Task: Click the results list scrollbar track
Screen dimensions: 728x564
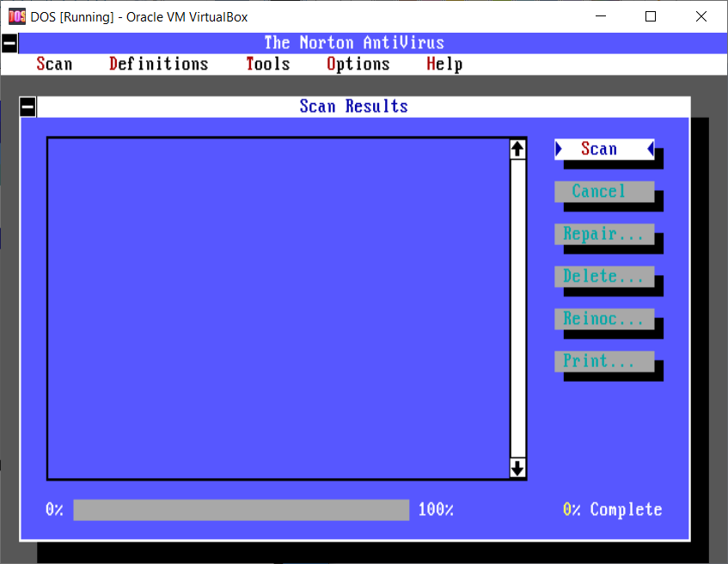Action: 517,309
